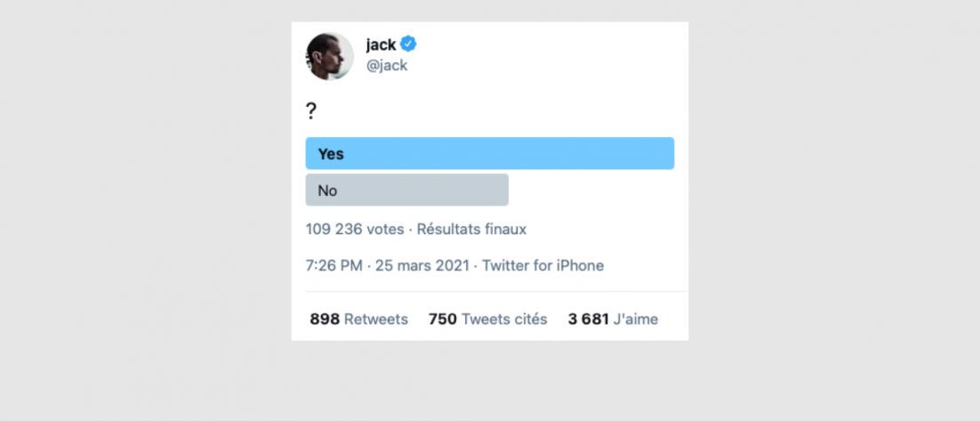Click the 3 681 likes number
The height and width of the screenshot is (421, 980).
pyautogui.click(x=588, y=319)
